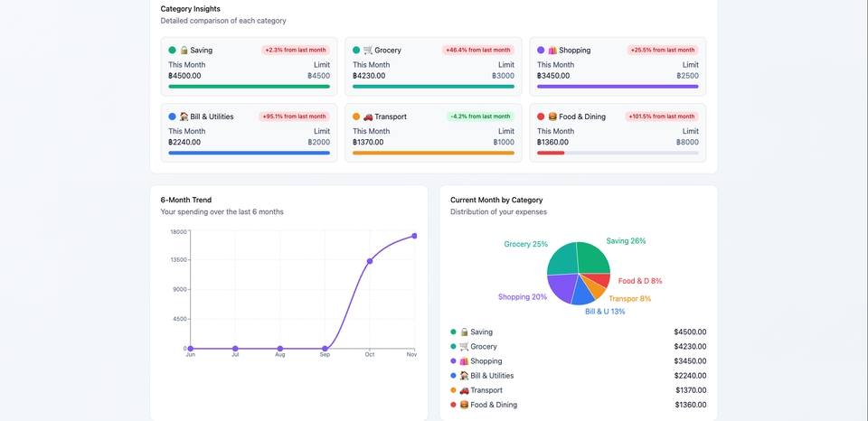Click the Grocery 25% pie chart label
868x421 pixels.
point(525,245)
